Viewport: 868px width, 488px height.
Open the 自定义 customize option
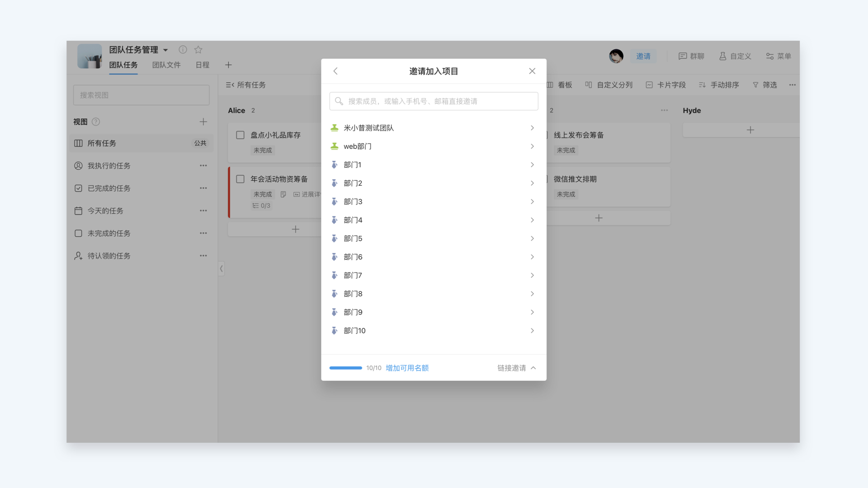(735, 56)
